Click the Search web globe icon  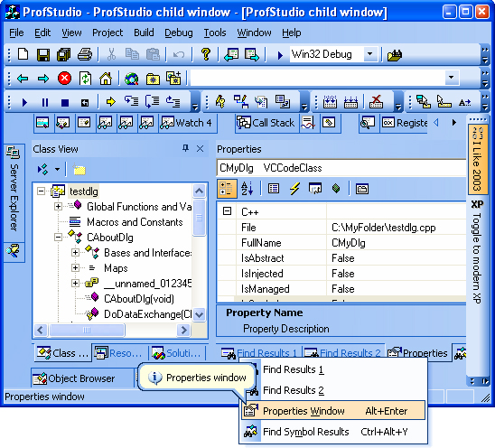(x=132, y=79)
